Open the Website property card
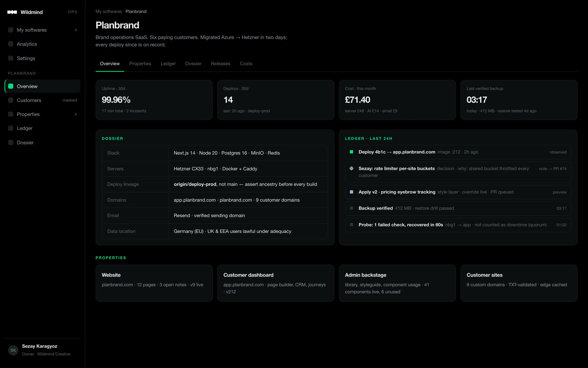This screenshot has height=368, width=588. (154, 283)
